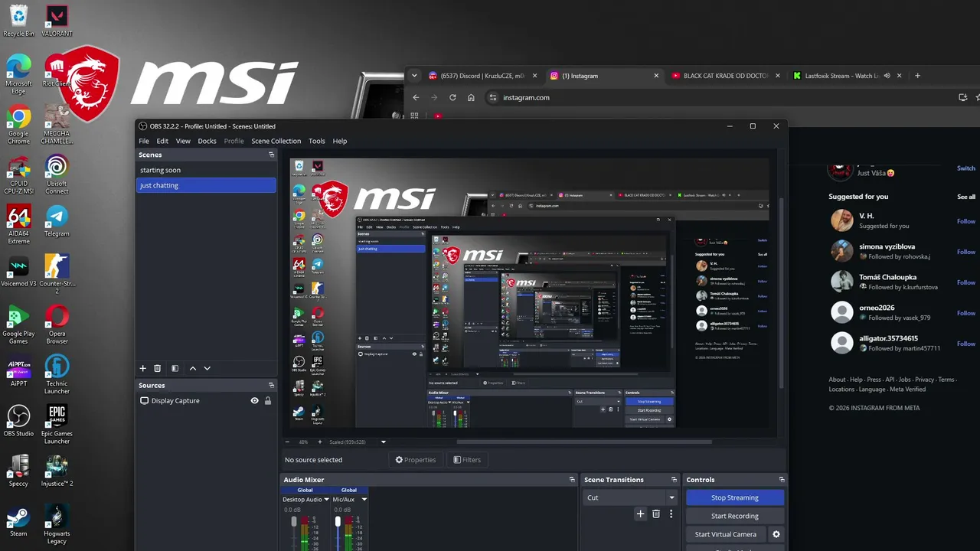Open the File menu in OBS

pyautogui.click(x=144, y=141)
